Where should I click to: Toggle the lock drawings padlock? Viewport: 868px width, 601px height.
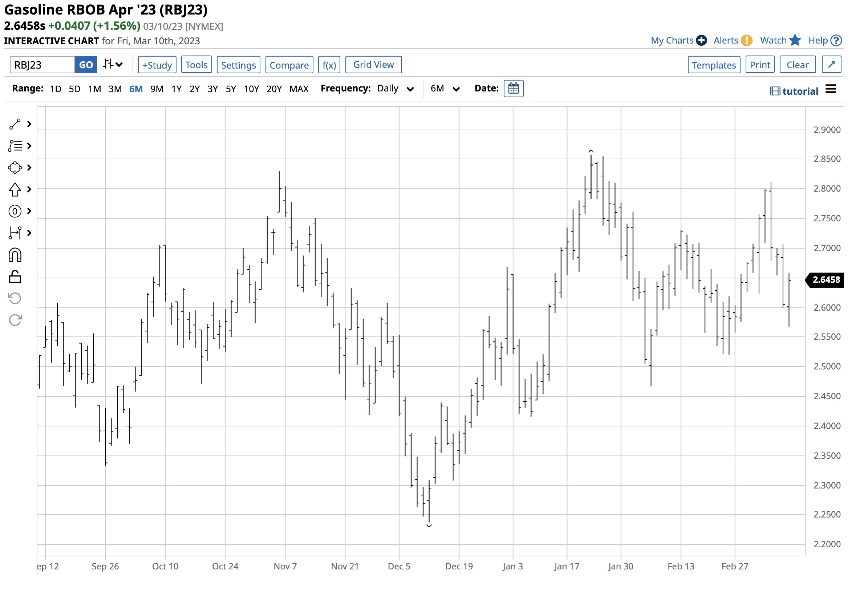click(x=15, y=277)
